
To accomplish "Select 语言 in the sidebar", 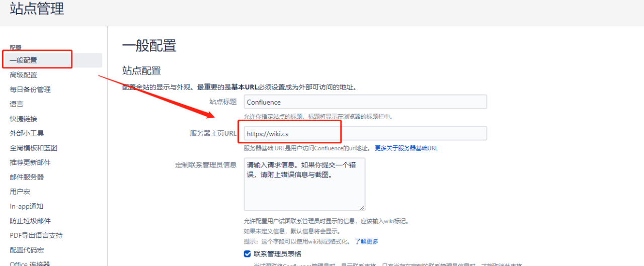I will pyautogui.click(x=17, y=104).
